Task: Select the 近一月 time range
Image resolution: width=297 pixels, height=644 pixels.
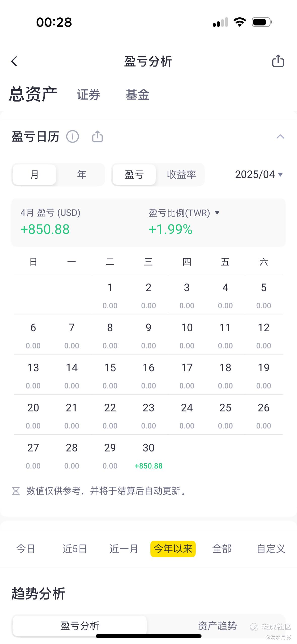Action: coord(124,549)
